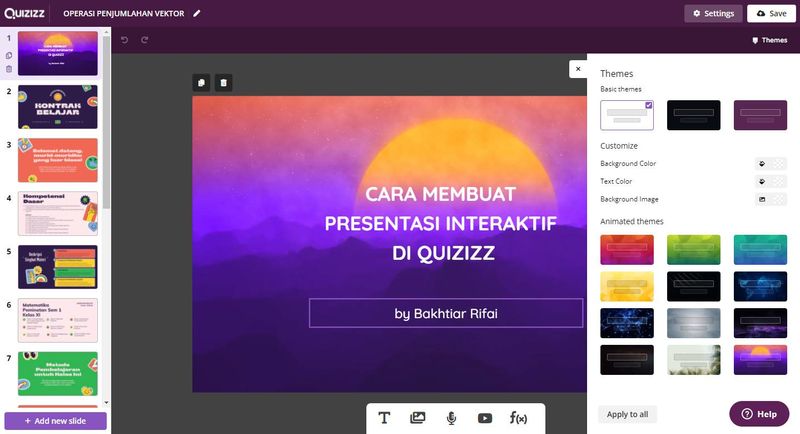Screen dimensions: 800x434
Task: Open slide 3 orange thumbnail
Action: 58,160
